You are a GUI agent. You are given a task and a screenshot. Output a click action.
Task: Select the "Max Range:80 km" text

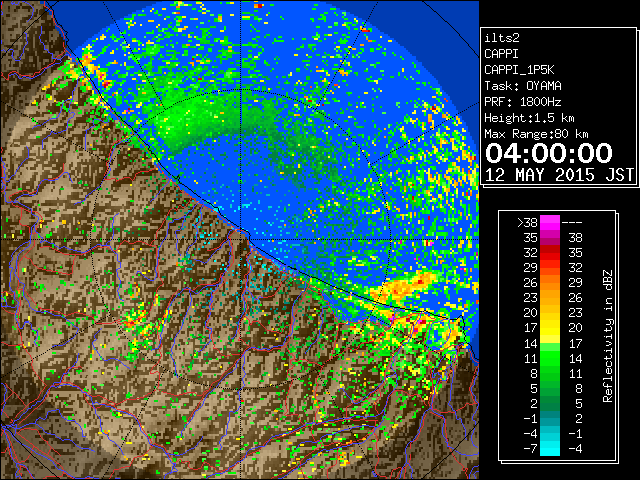point(536,134)
